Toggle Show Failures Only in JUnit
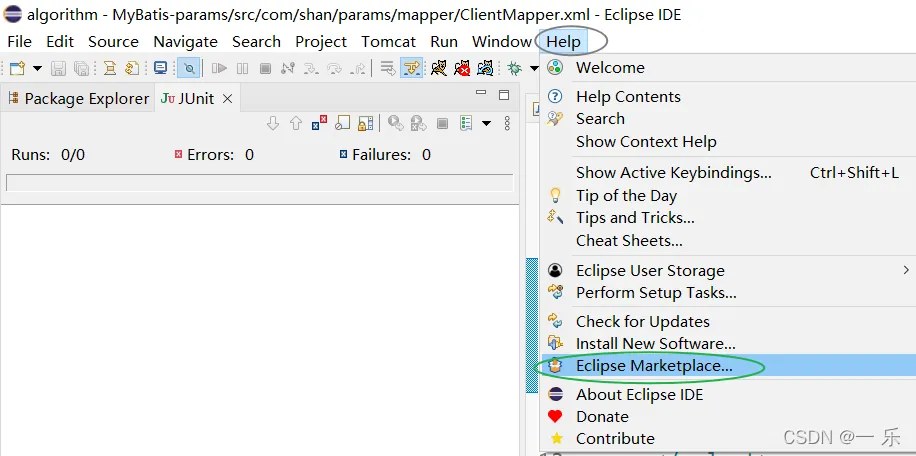The width and height of the screenshot is (916, 456). point(320,123)
